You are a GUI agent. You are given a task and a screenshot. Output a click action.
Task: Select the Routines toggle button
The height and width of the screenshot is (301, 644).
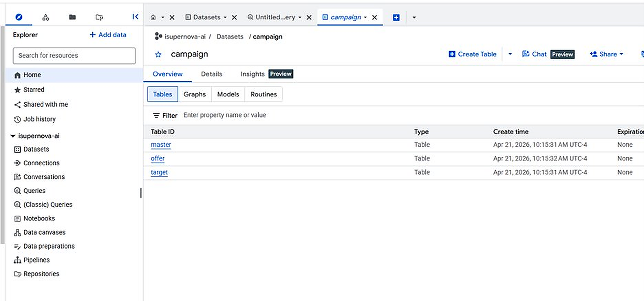(264, 94)
